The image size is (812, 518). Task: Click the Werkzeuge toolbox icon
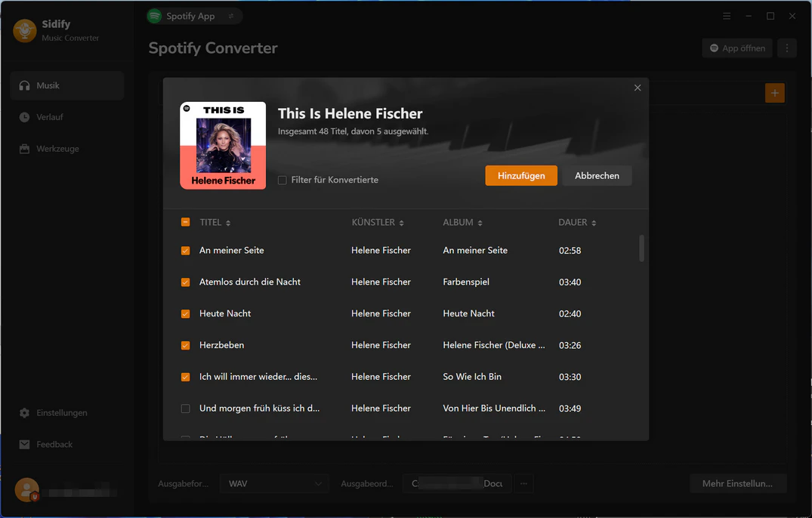[x=24, y=149]
